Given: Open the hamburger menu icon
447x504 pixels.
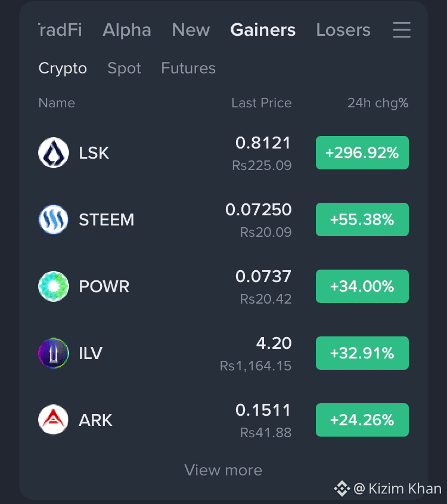Looking at the screenshot, I should pyautogui.click(x=401, y=30).
